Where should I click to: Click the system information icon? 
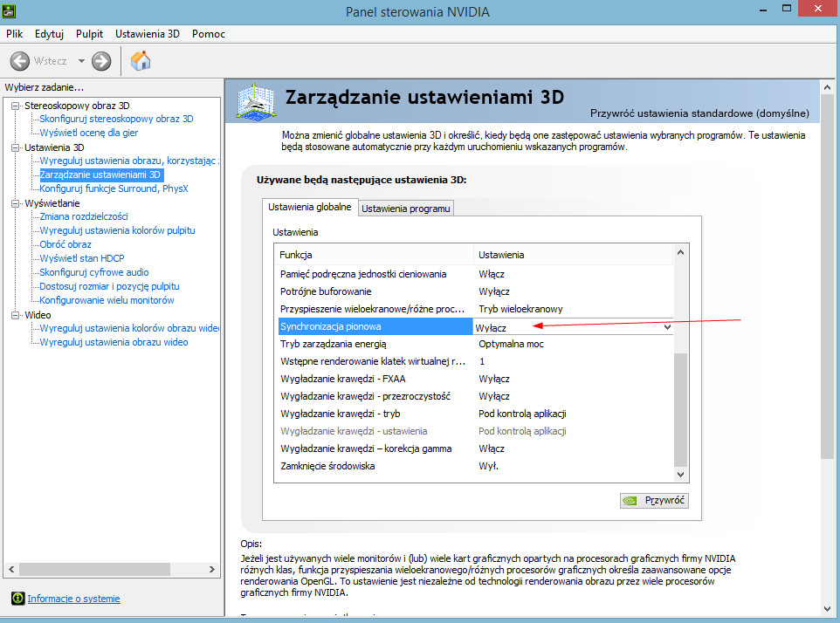(17, 599)
